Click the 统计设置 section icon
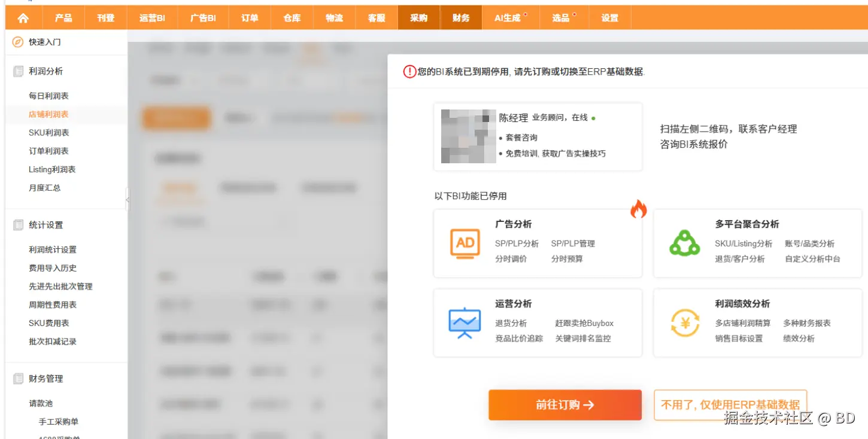The height and width of the screenshot is (439, 868). (x=18, y=225)
